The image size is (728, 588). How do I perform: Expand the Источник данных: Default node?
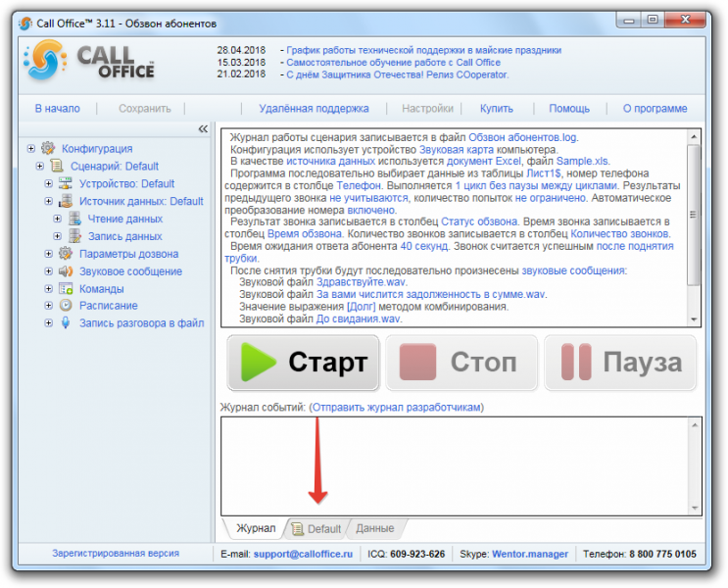(48, 202)
